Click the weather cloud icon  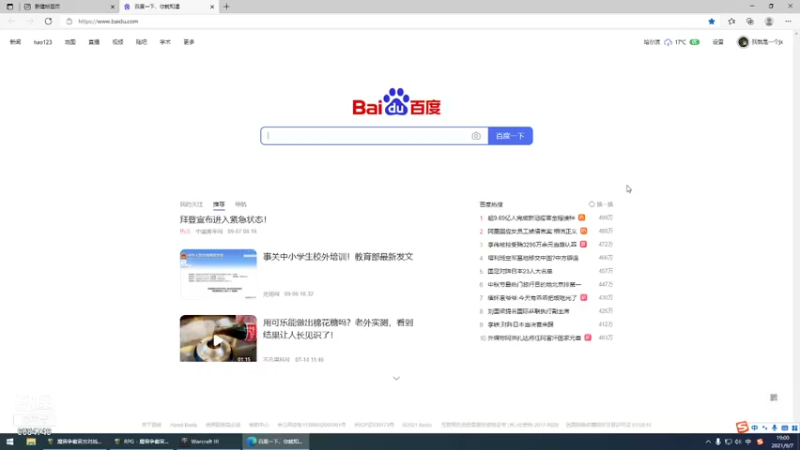point(668,42)
